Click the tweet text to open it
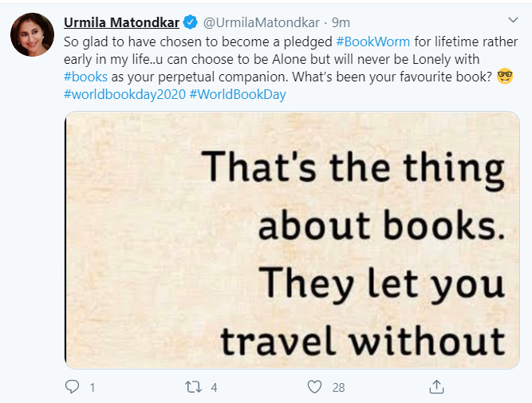Viewport: 532px width, 403px height. click(x=239, y=59)
